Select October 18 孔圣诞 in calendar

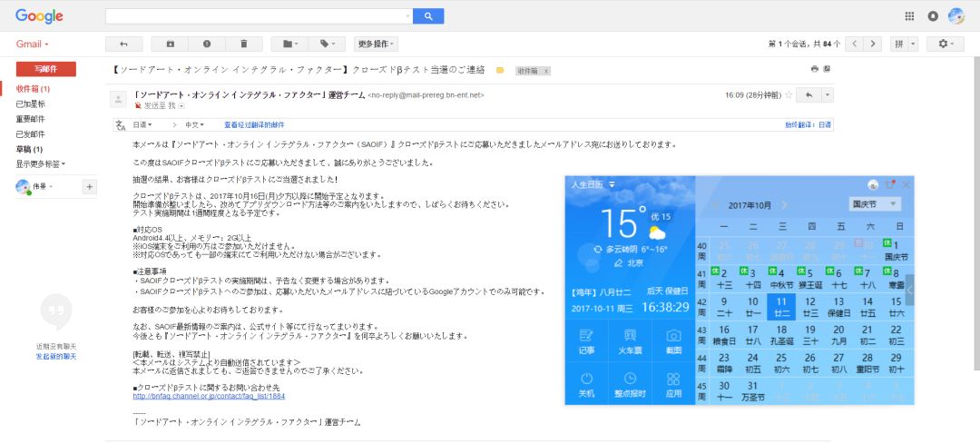click(781, 334)
